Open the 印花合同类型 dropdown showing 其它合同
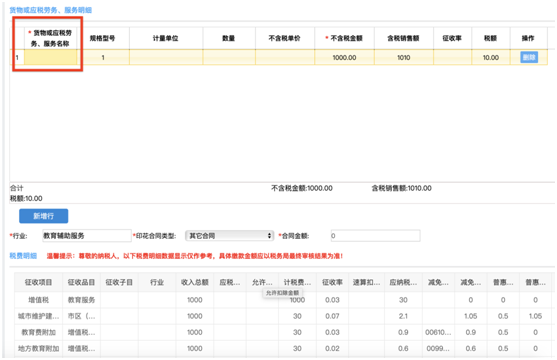Screen dimensions: 557x360 point(229,236)
